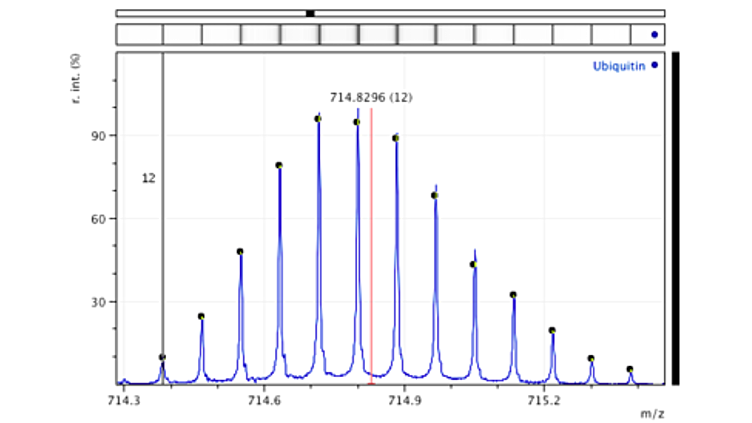Click the charge label 12 beside the gray line
This screenshot has width=752, height=423.
pos(149,178)
